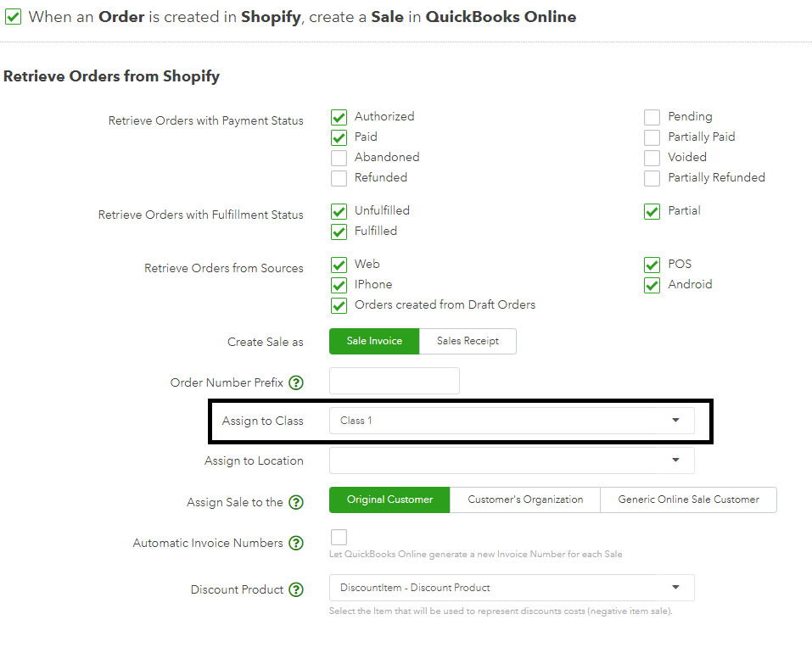This screenshot has height=653, width=812.
Task: Open Automatic Invoice Numbers help tooltip icon
Action: pos(295,543)
